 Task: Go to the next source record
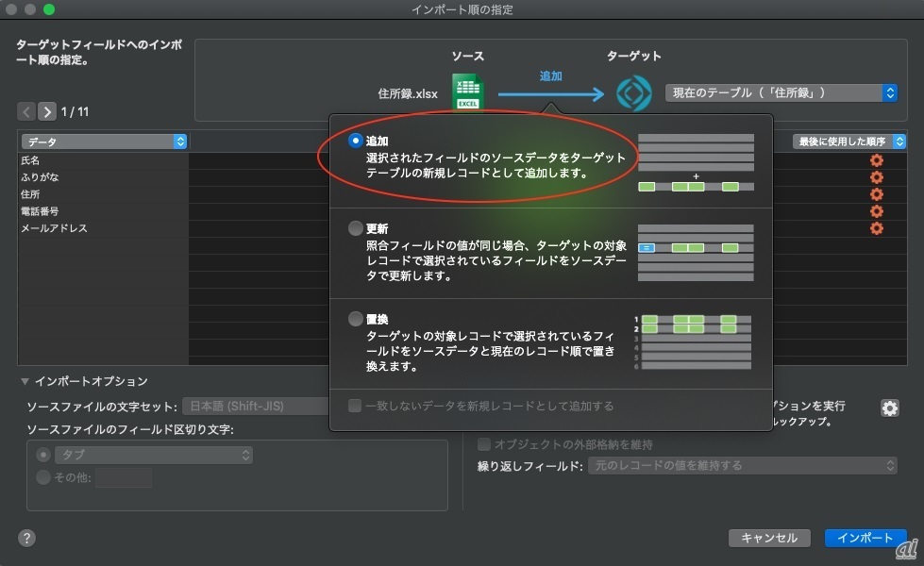point(47,111)
